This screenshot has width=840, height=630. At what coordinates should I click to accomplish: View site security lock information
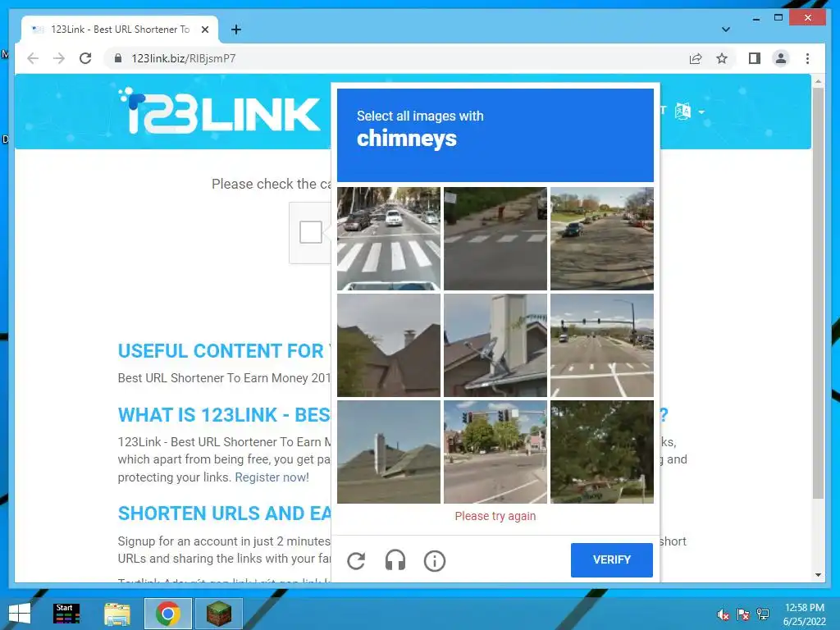(x=118, y=58)
